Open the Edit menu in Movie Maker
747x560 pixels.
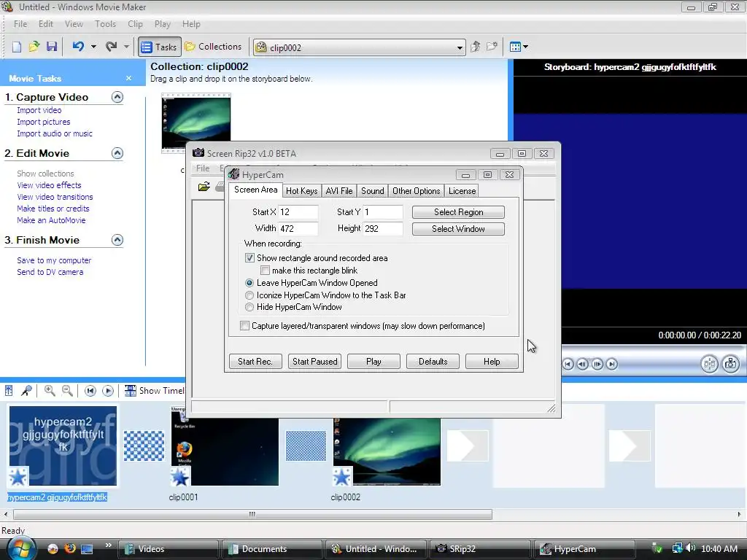[46, 24]
